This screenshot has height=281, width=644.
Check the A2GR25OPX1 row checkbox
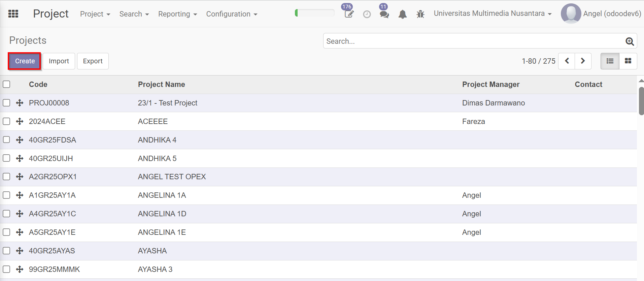(x=6, y=177)
